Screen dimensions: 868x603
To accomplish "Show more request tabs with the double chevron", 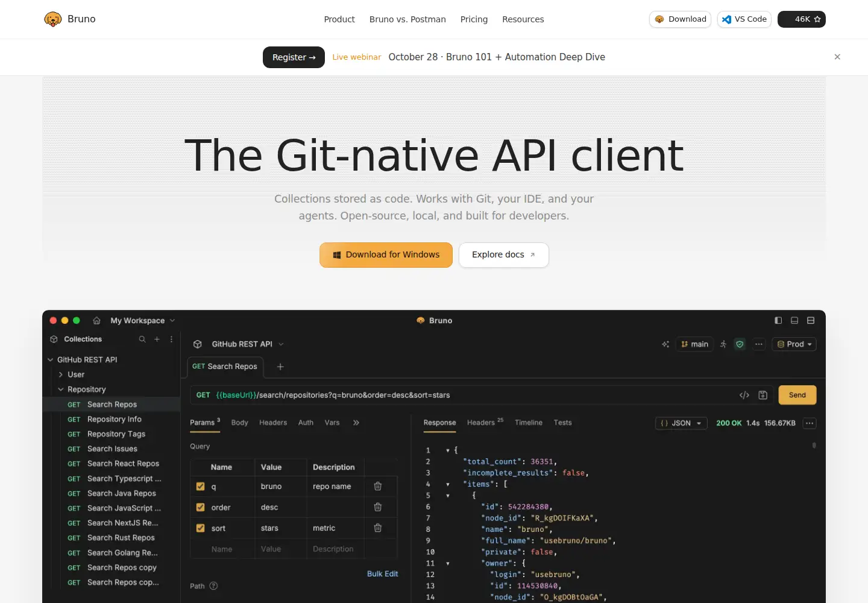I will click(356, 423).
